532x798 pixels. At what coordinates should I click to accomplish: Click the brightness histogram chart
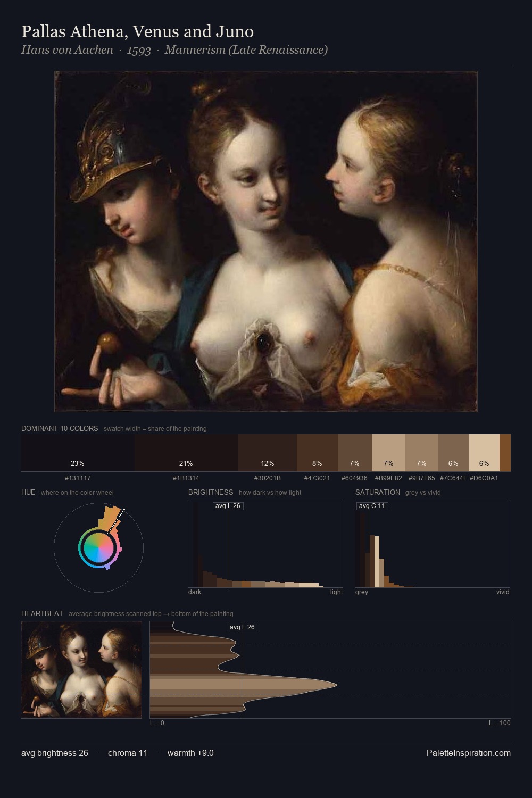[x=265, y=544]
